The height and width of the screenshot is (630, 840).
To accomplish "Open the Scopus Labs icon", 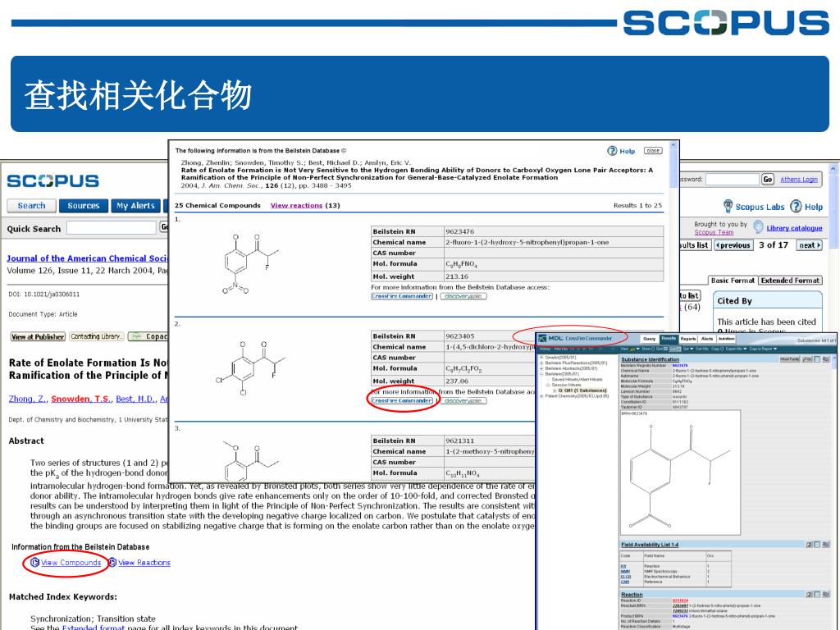I will tap(728, 206).
